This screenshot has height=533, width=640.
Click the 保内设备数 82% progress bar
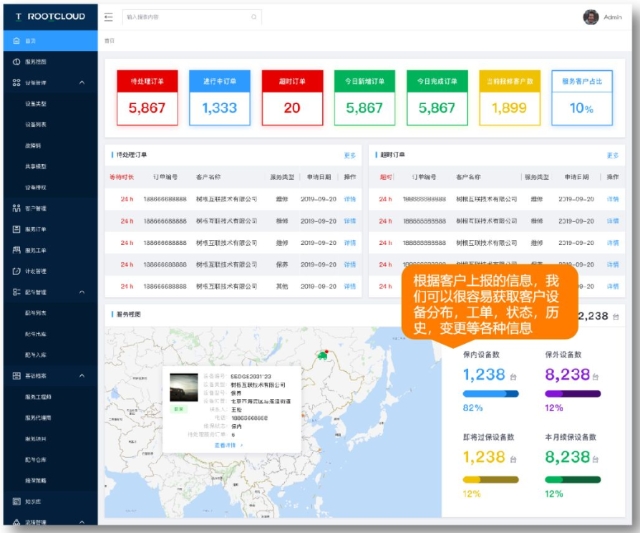[x=489, y=394]
